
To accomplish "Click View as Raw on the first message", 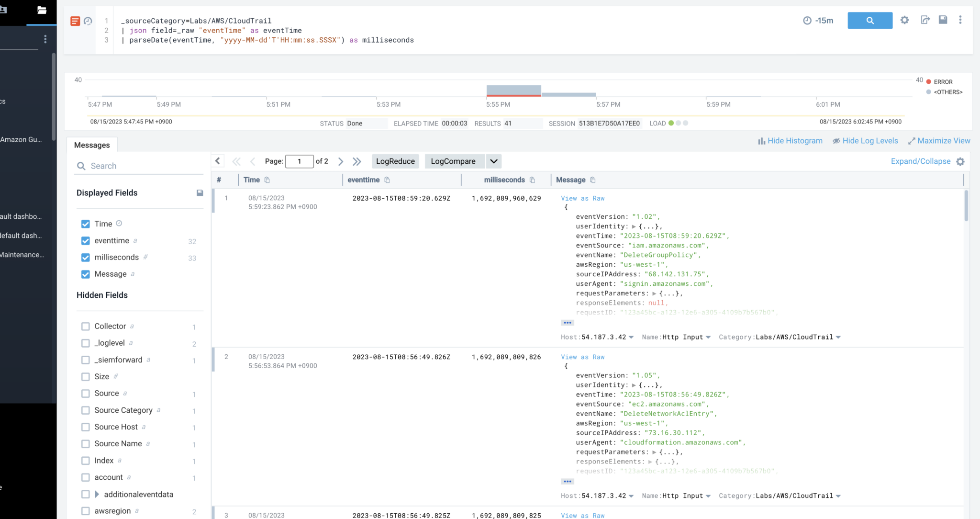I will point(582,198).
